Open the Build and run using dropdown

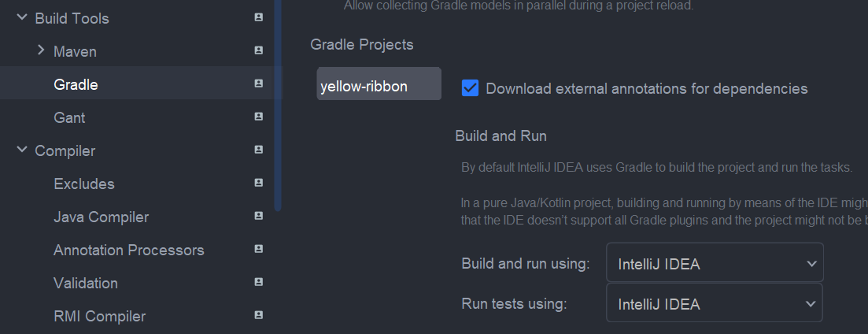[715, 262]
